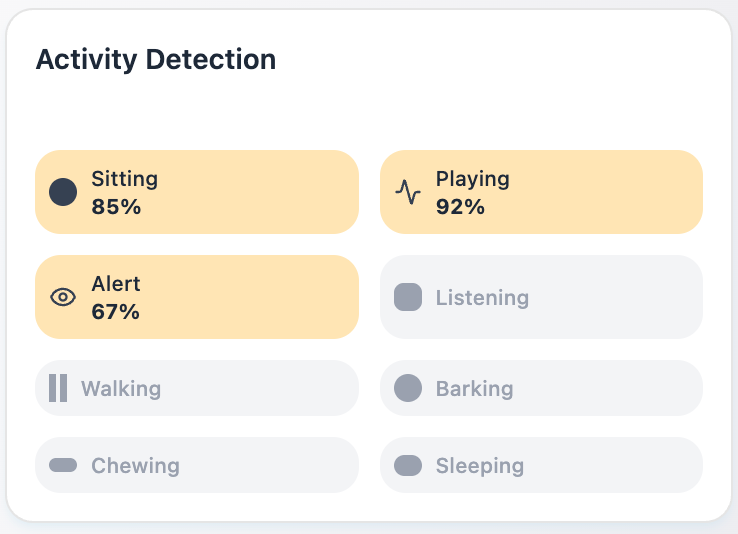
Task: Select the Walking activity label
Action: pos(121,389)
